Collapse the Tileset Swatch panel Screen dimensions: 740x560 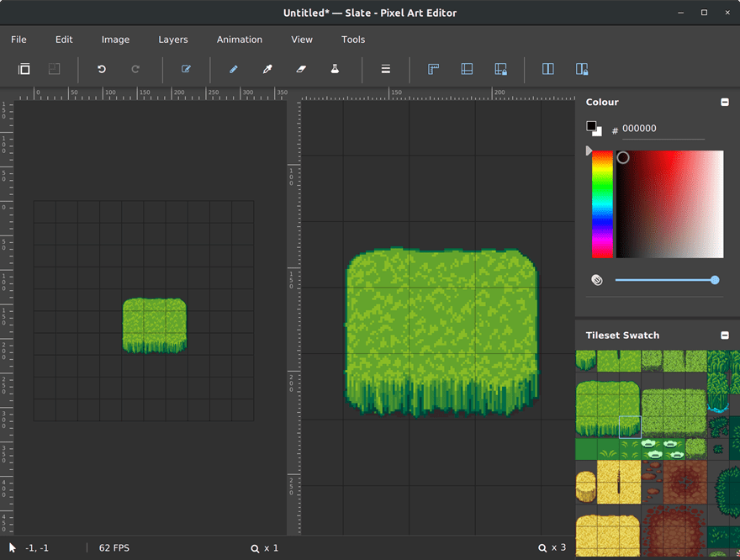point(724,335)
